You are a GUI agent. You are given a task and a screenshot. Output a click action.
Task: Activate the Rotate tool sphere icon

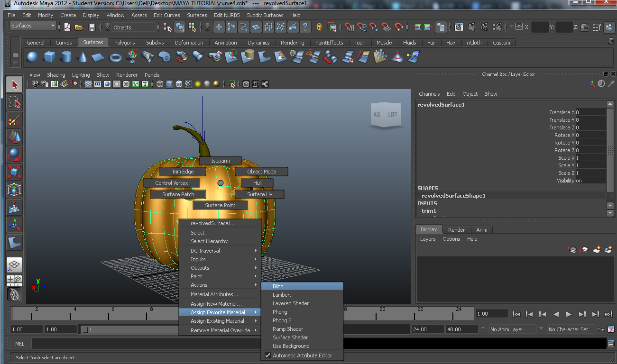click(x=14, y=155)
